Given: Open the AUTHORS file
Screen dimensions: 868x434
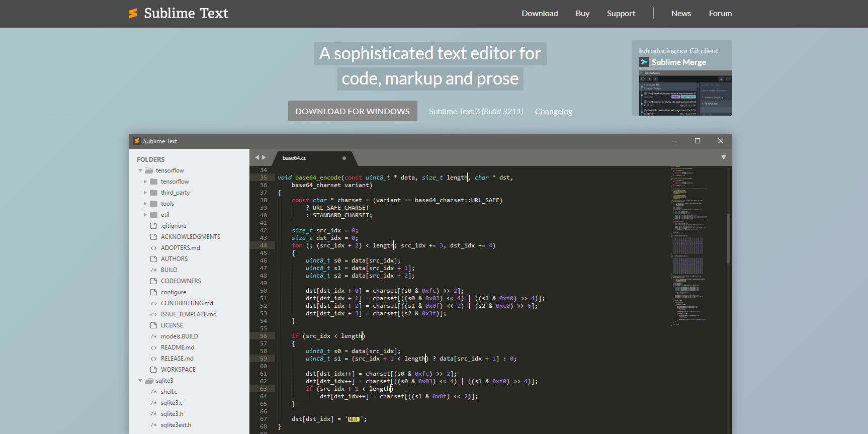Looking at the screenshot, I should [x=174, y=259].
